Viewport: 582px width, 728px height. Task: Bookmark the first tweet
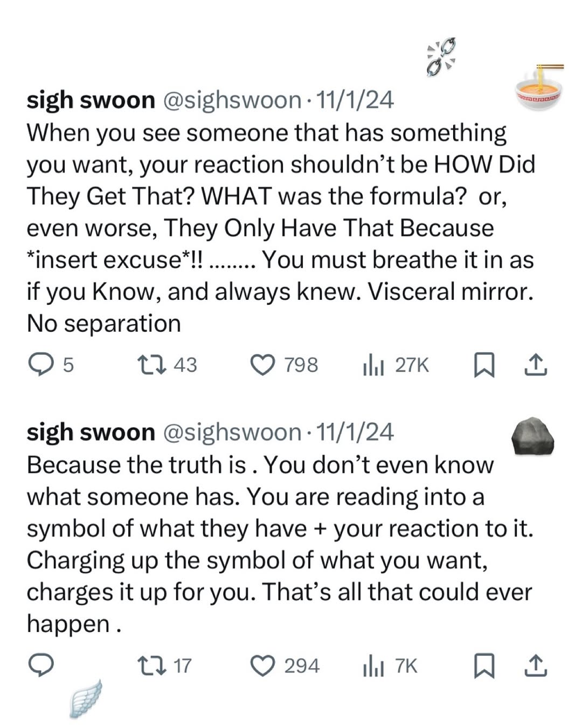(x=483, y=365)
